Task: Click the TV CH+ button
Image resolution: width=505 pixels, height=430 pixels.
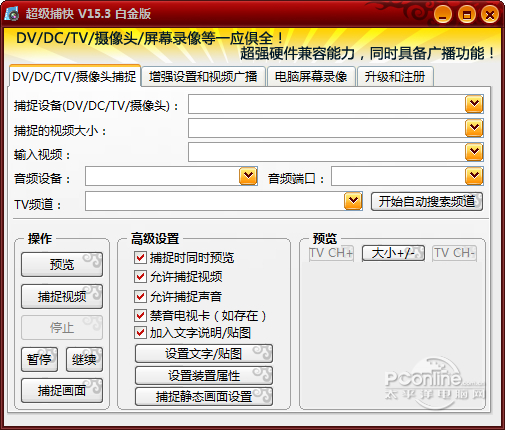Action: point(331,253)
